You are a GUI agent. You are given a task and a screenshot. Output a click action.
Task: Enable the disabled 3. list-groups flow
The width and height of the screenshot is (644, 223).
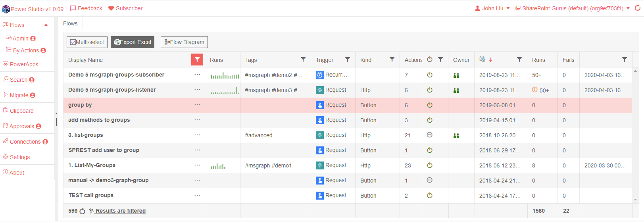[430, 135]
